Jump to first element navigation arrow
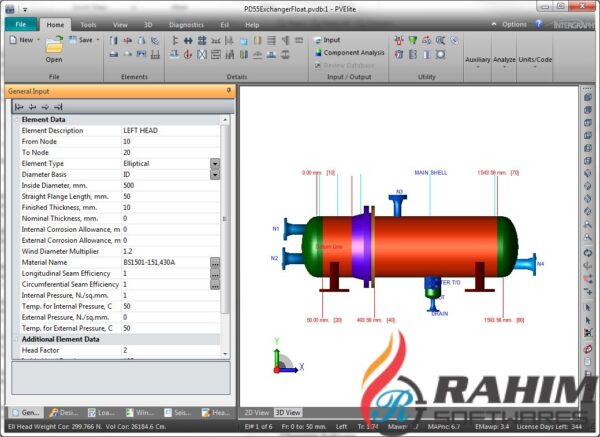The width and height of the screenshot is (600, 437). [19, 106]
